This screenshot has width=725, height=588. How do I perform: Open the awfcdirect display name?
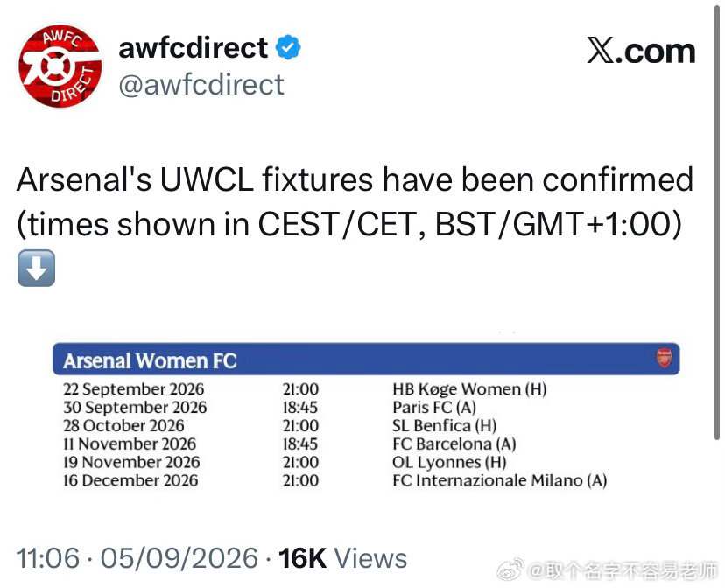coord(194,47)
